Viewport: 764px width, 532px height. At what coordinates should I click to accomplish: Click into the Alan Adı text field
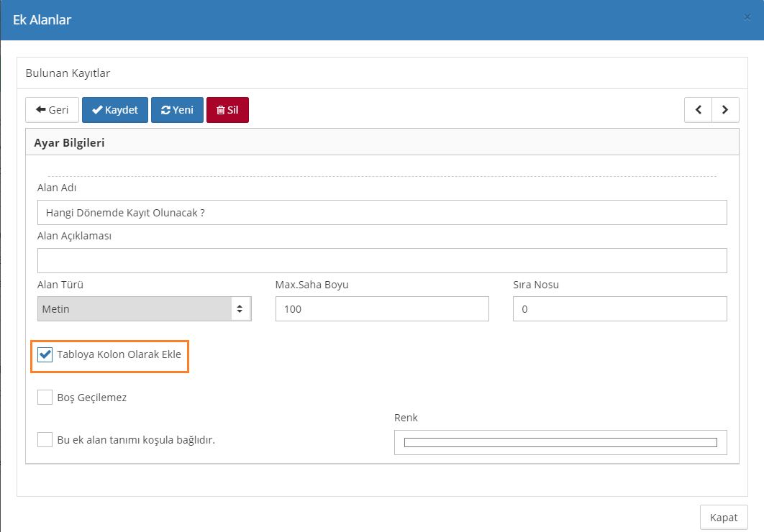(381, 213)
